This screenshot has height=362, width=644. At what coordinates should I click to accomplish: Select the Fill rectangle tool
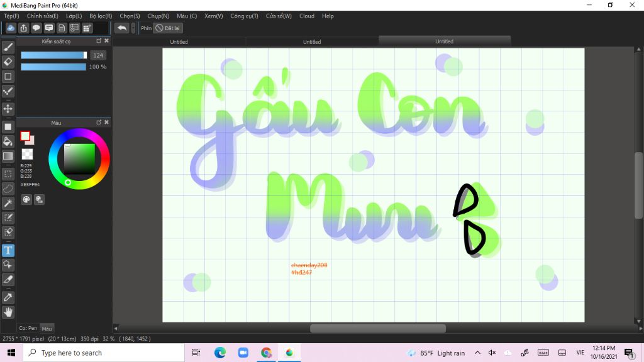(x=8, y=127)
